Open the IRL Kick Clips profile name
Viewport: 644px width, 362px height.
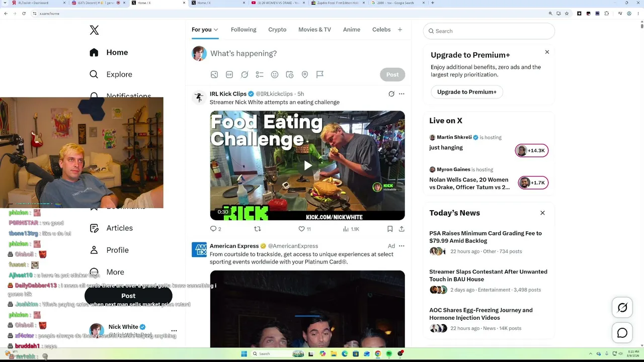(x=228, y=94)
